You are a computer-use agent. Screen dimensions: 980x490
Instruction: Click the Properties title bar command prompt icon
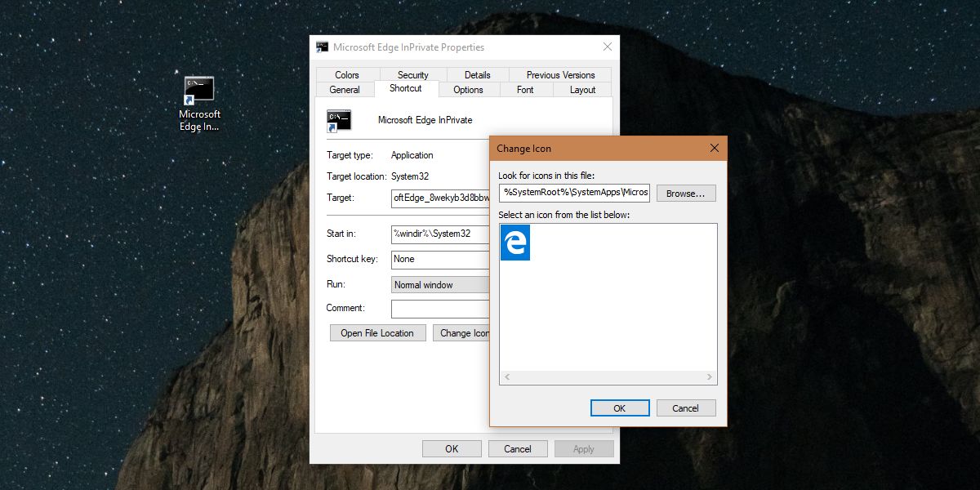click(323, 47)
